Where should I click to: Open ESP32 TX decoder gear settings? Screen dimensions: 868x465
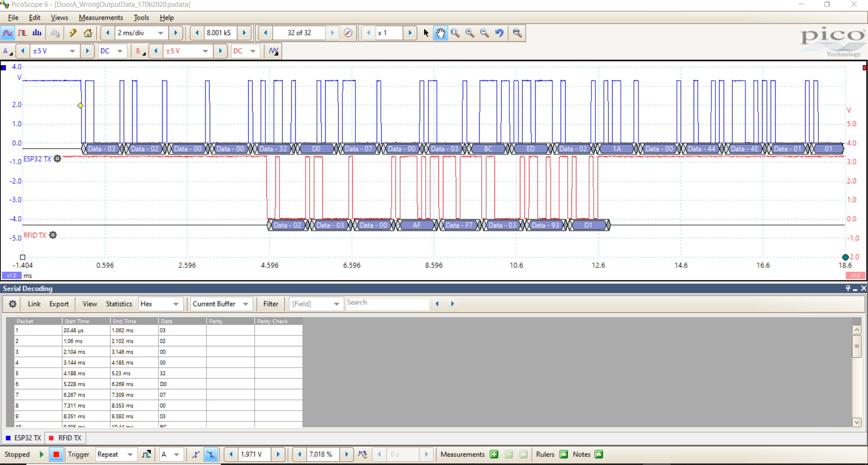(58, 158)
